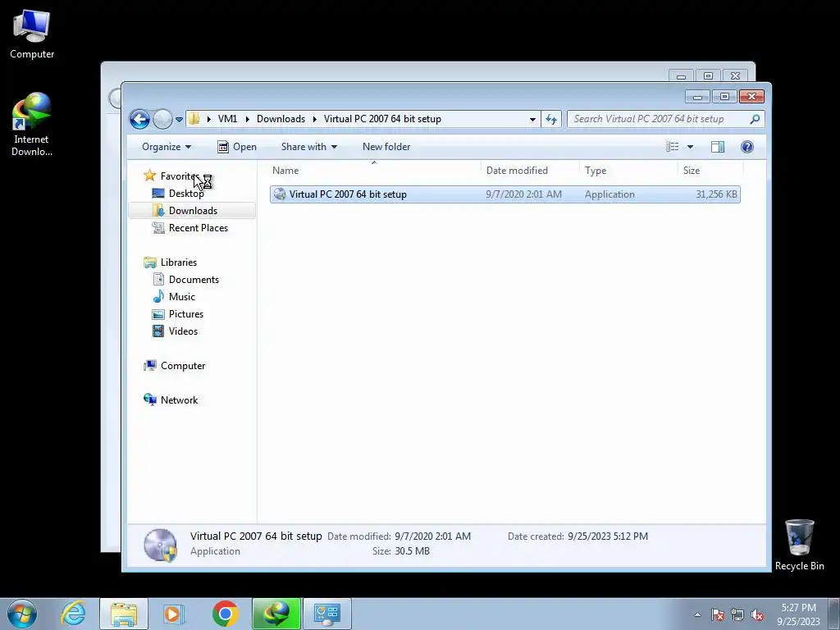Open the address bar history dropdown
Viewport: 840px width, 630px height.
click(x=532, y=119)
